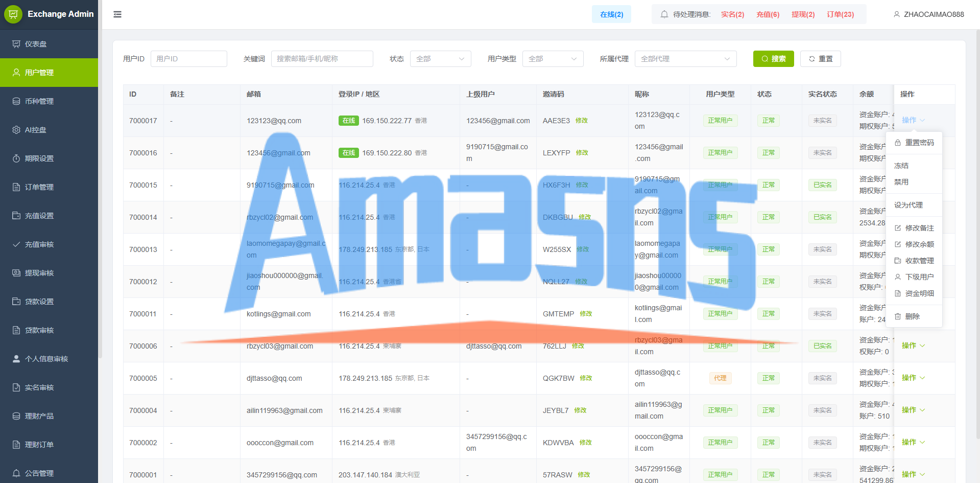Open 充值审核 in sidebar

[49, 244]
